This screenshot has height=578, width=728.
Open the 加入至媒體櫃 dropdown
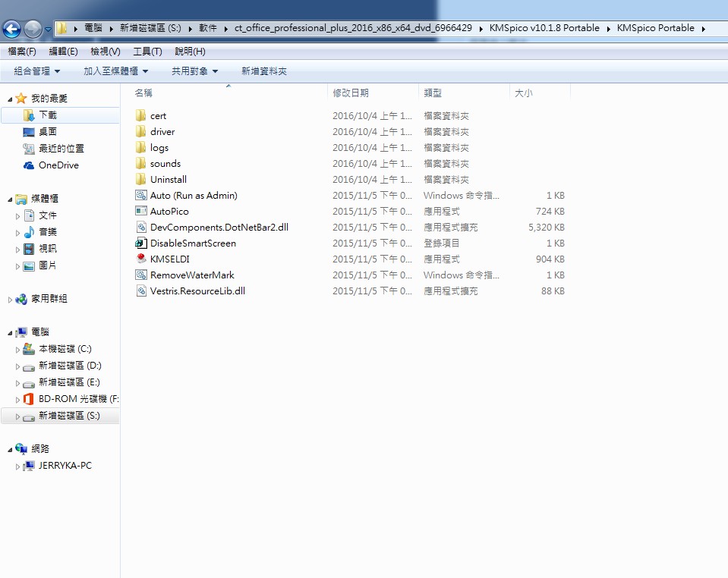click(x=116, y=71)
